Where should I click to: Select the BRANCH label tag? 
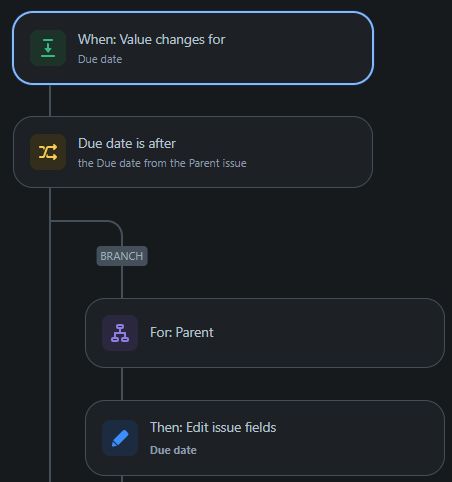[122, 256]
